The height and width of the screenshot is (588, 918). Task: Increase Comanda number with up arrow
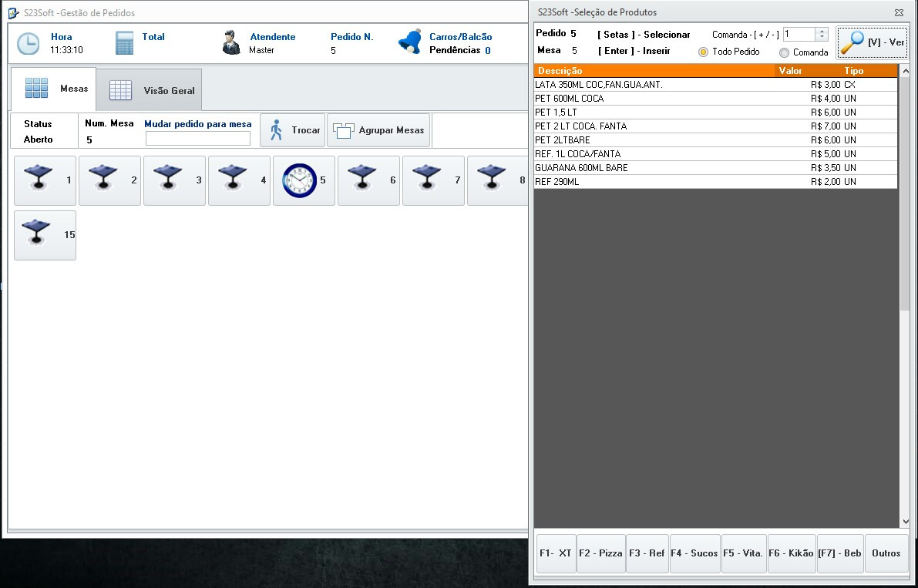[821, 31]
